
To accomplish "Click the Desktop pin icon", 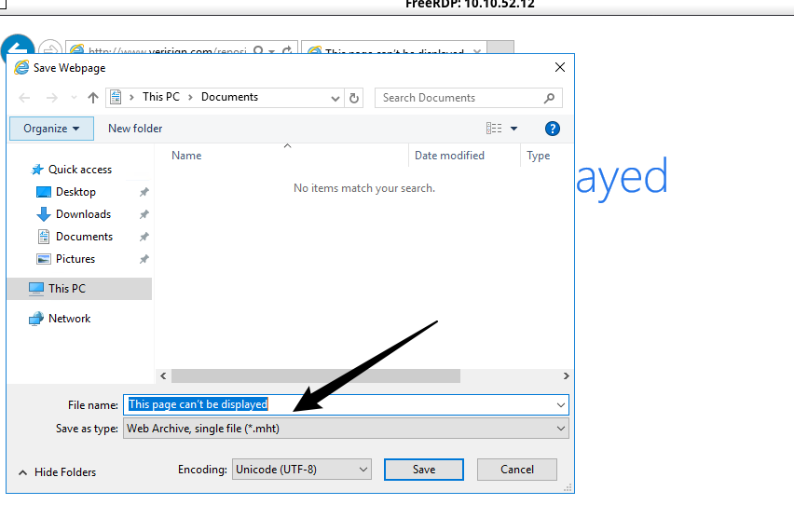I will [144, 192].
